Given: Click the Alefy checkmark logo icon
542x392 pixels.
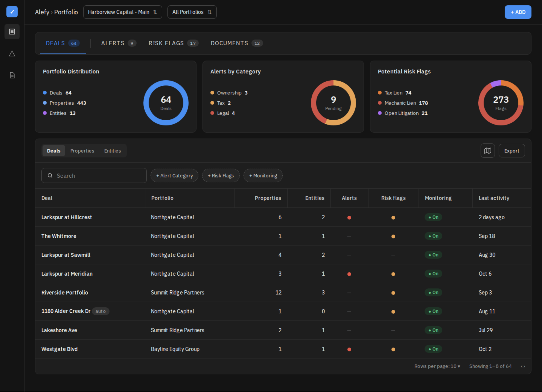Looking at the screenshot, I should (x=12, y=12).
